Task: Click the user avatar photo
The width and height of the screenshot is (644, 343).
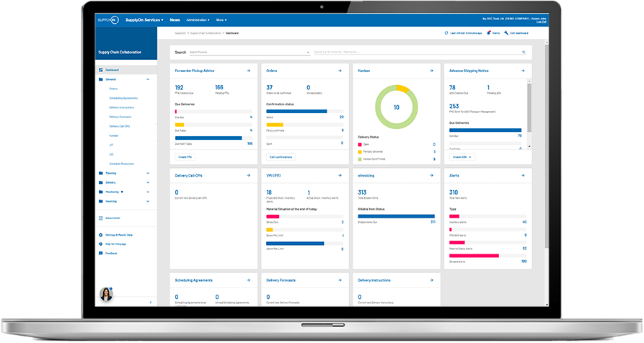Action: tap(106, 294)
